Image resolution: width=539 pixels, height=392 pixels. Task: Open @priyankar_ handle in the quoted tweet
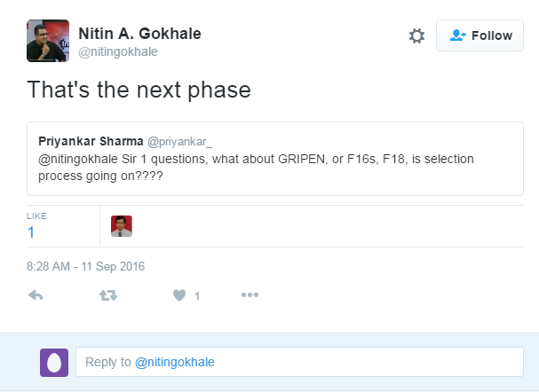[x=179, y=141]
